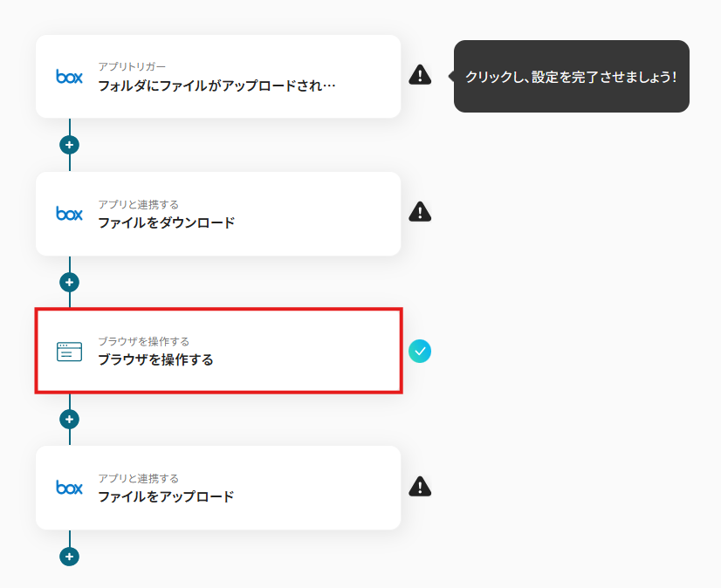721x588 pixels.
Task: Click the green checkmark next to ブラウザを操作する
Action: (420, 352)
